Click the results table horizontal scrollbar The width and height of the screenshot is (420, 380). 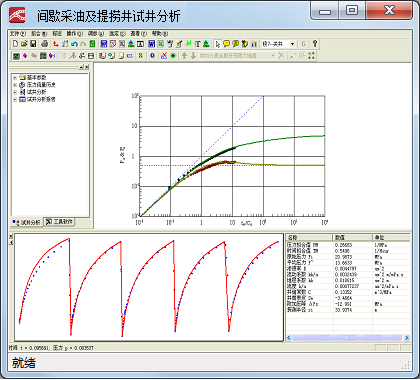point(348,338)
